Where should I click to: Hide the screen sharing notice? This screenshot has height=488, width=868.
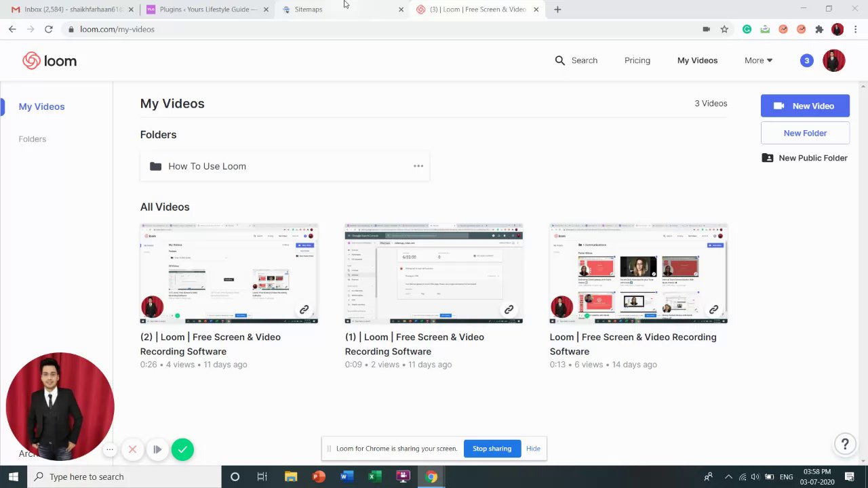[x=533, y=449]
